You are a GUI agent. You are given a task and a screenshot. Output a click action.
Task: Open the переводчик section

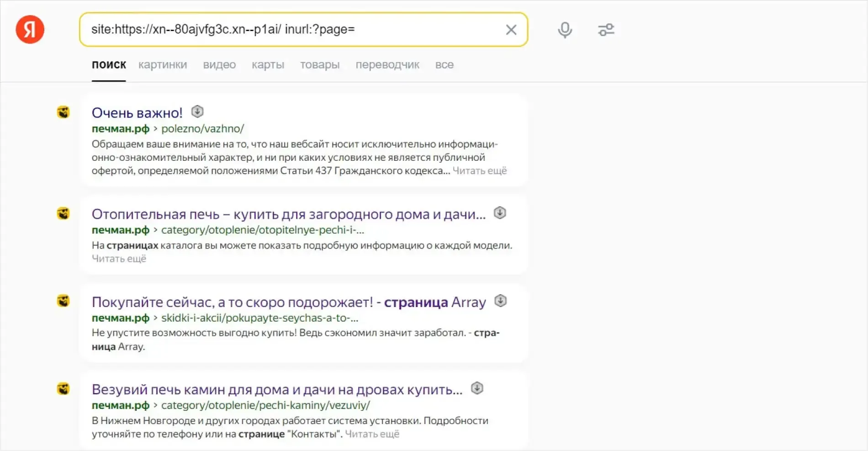pyautogui.click(x=388, y=64)
